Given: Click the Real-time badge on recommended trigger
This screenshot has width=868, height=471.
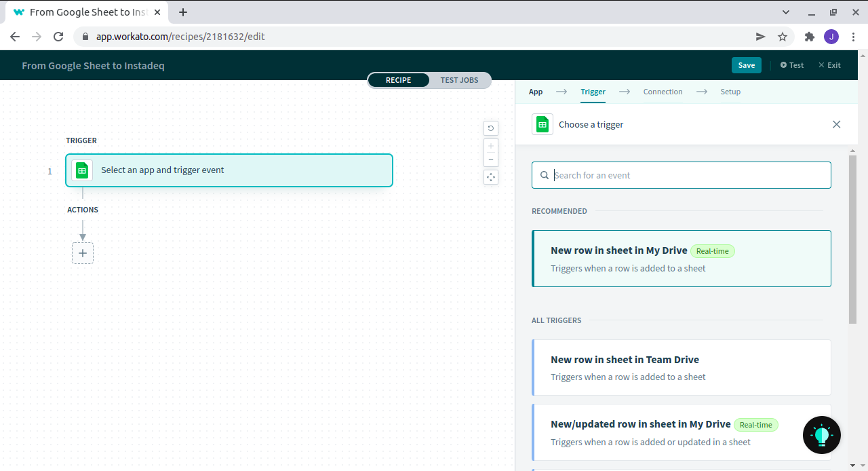Looking at the screenshot, I should point(713,251).
